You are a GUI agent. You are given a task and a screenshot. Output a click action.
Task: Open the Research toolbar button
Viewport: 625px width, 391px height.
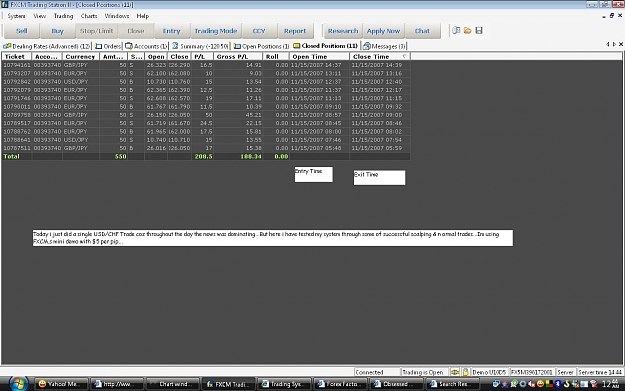click(x=343, y=31)
